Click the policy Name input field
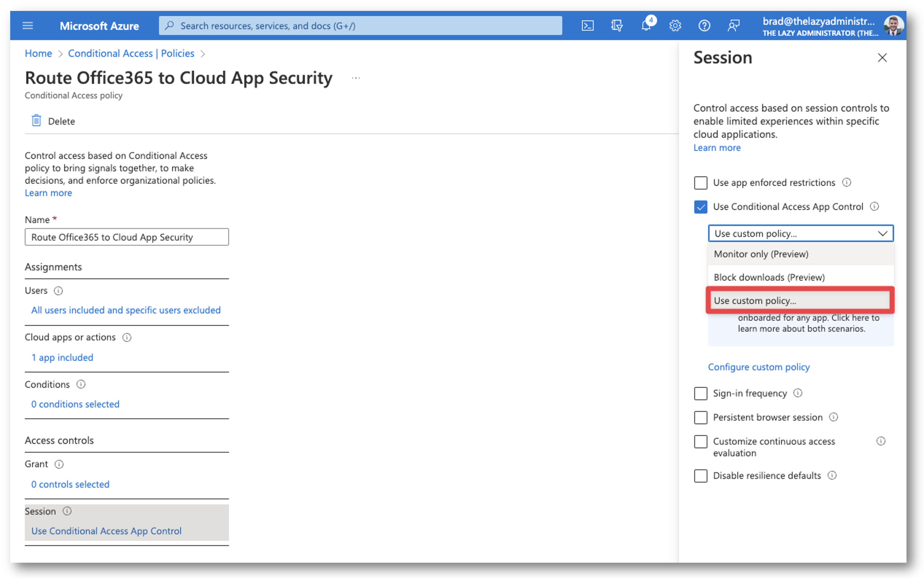Screen dimensions: 924x578 127,237
